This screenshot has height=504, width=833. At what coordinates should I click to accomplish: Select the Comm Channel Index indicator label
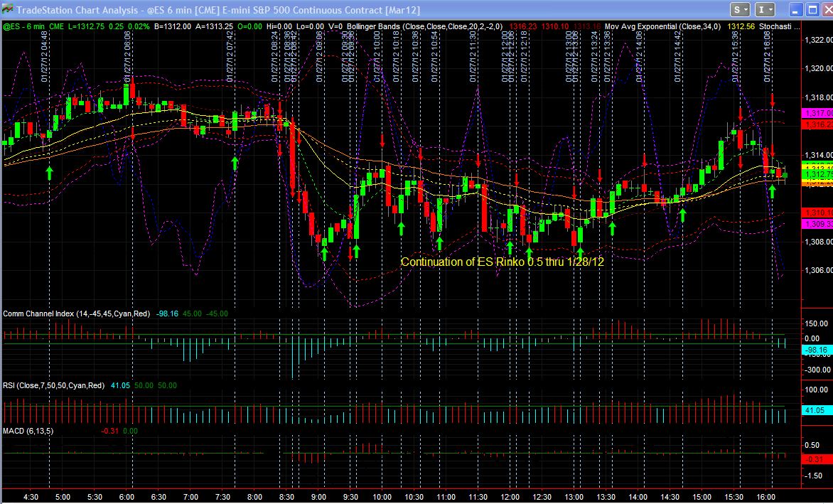pos(77,314)
